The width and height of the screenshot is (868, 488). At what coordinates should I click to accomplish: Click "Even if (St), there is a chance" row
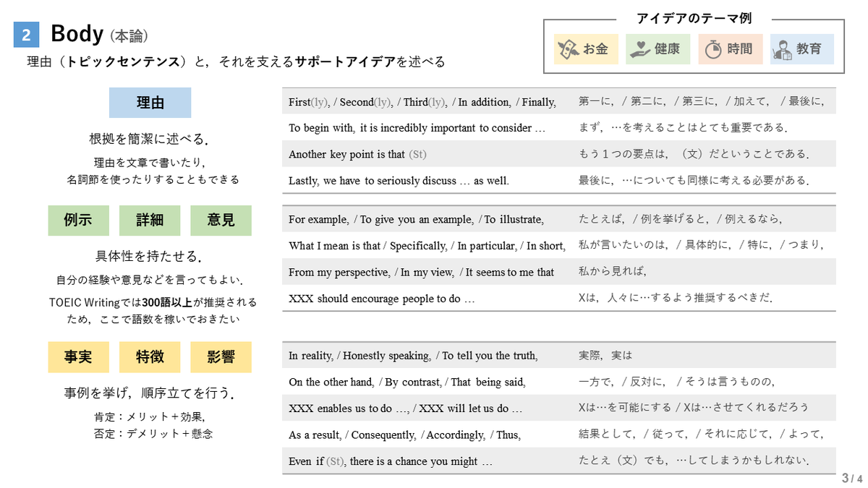559,461
